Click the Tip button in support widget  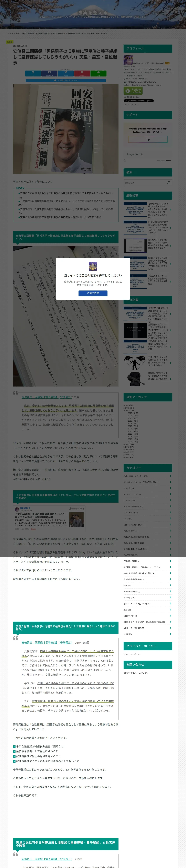148,139
